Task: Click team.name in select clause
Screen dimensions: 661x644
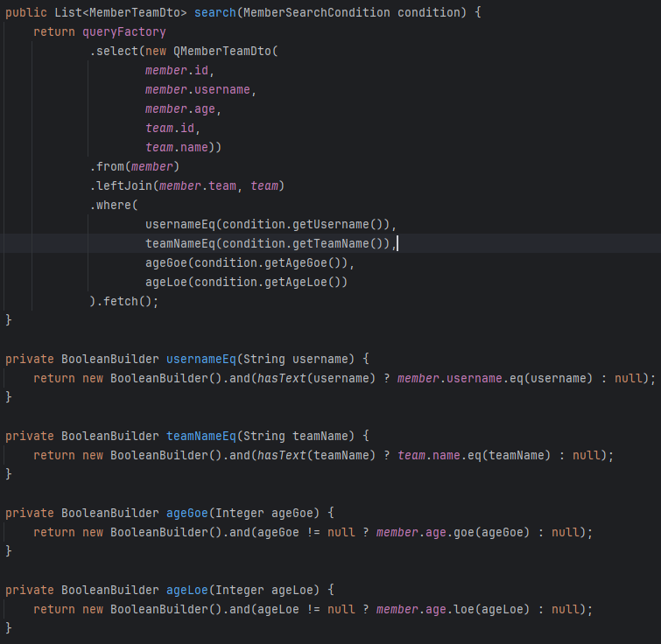Action: 177,147
